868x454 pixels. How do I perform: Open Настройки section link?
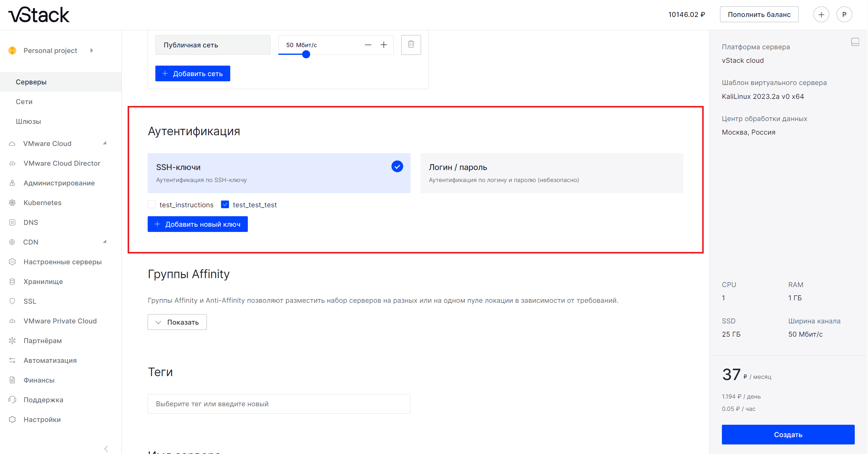[42, 419]
